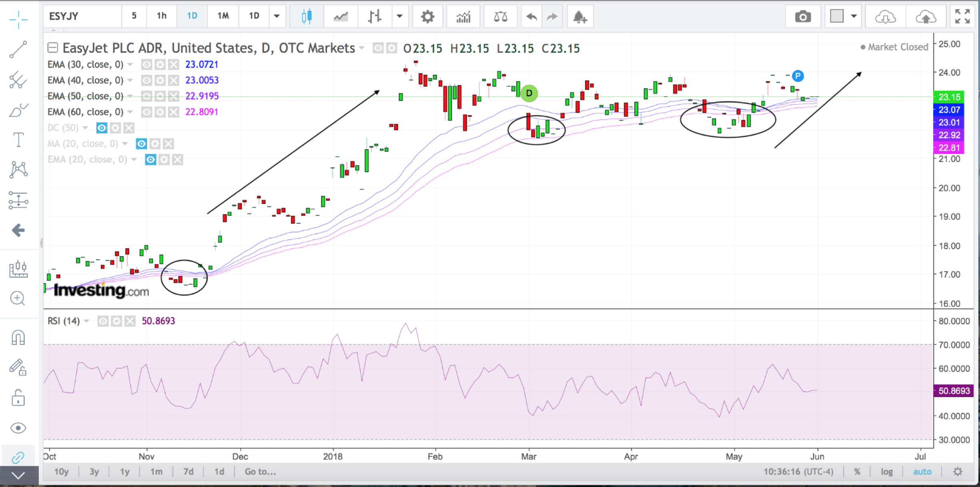Remove the RSI (14) indicator pane
This screenshot has width=980, height=487.
pyautogui.click(x=130, y=321)
